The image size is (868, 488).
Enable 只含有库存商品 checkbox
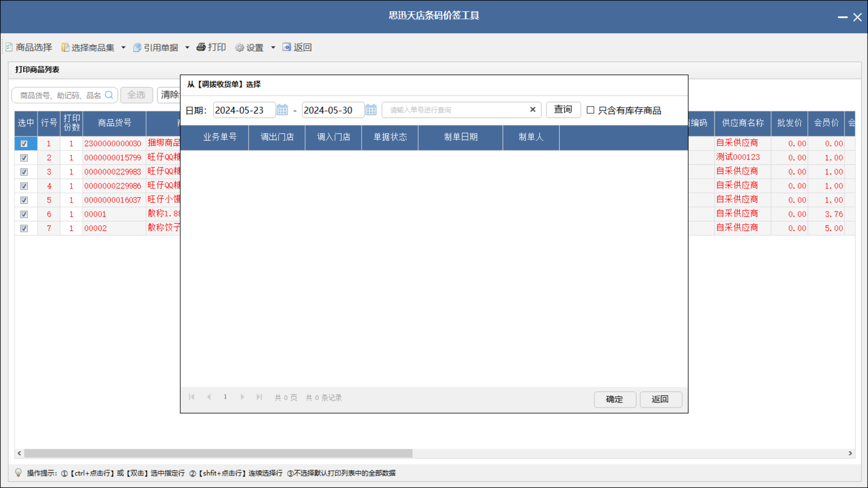tap(590, 110)
